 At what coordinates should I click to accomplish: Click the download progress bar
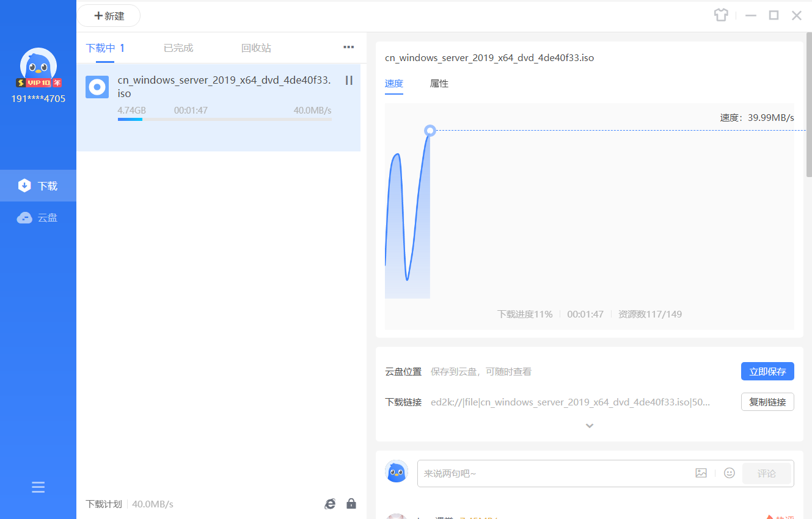225,119
